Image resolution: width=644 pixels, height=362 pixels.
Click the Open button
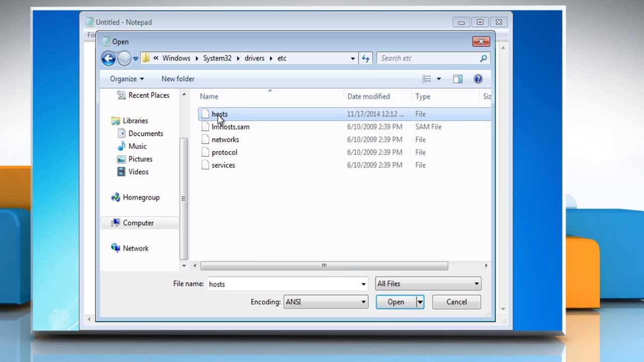tap(395, 302)
